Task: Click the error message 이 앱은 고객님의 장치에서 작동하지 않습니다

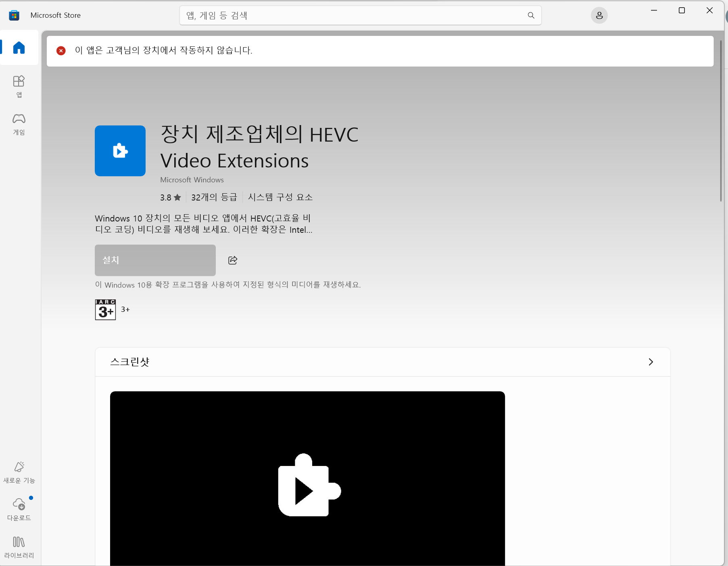Action: click(x=164, y=50)
